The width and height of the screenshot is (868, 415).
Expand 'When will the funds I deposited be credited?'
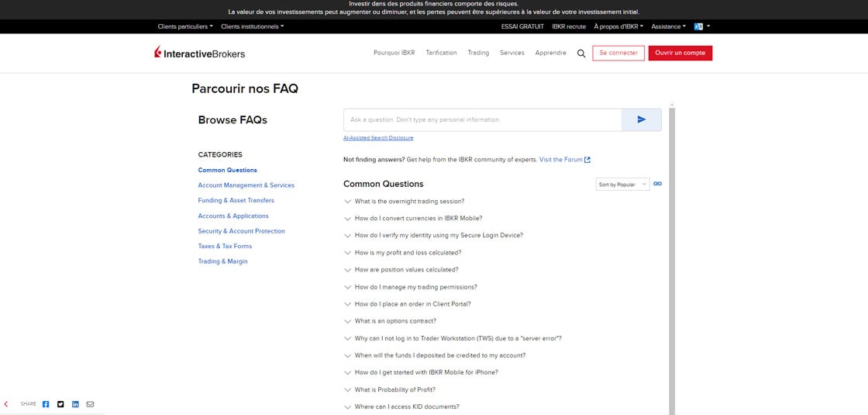[435, 356]
